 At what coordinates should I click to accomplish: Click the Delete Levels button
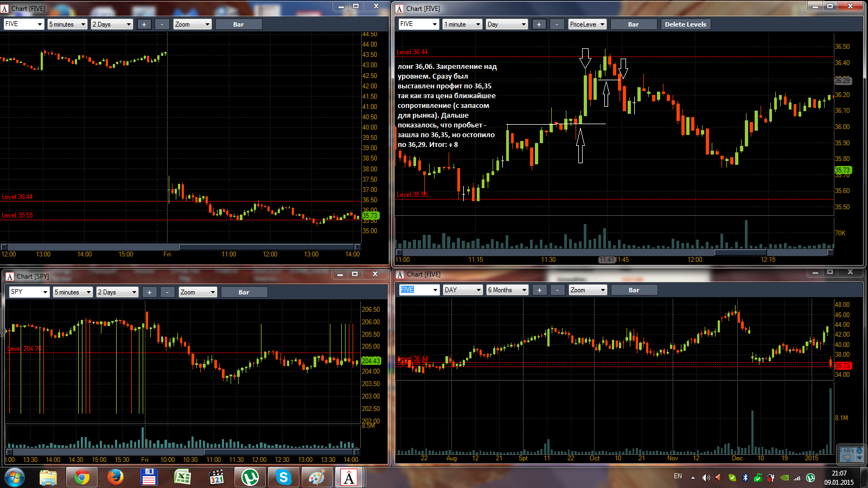pos(686,24)
